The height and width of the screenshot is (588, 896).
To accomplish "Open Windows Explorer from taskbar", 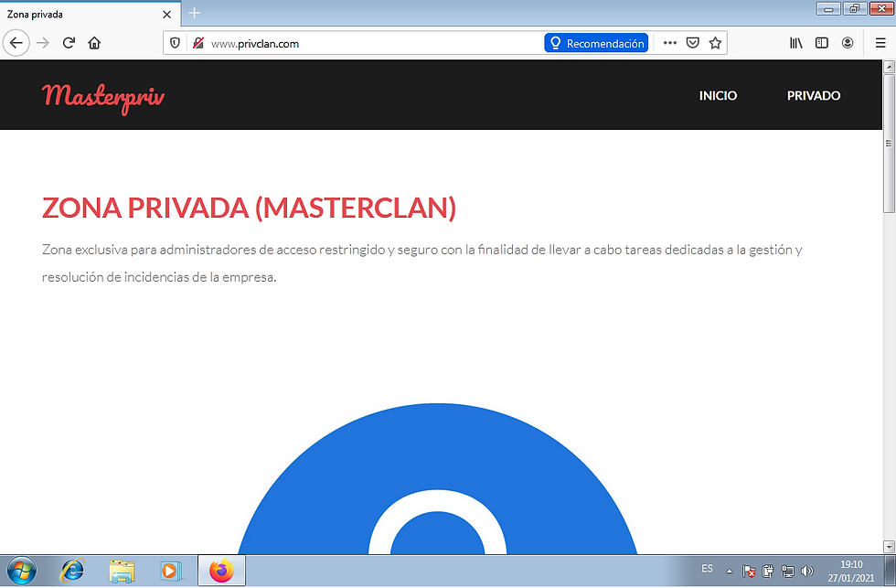I will point(122,571).
